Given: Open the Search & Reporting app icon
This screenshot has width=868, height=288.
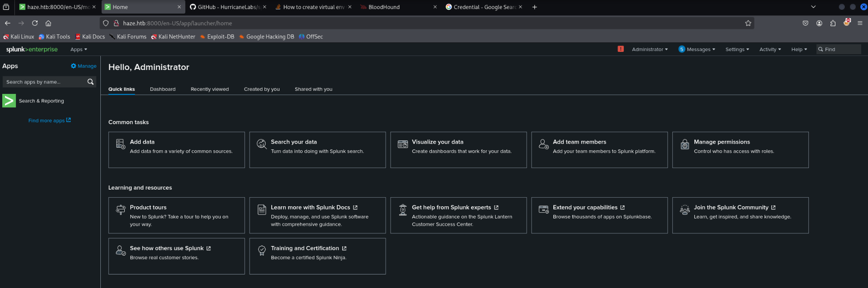Looking at the screenshot, I should pyautogui.click(x=9, y=101).
